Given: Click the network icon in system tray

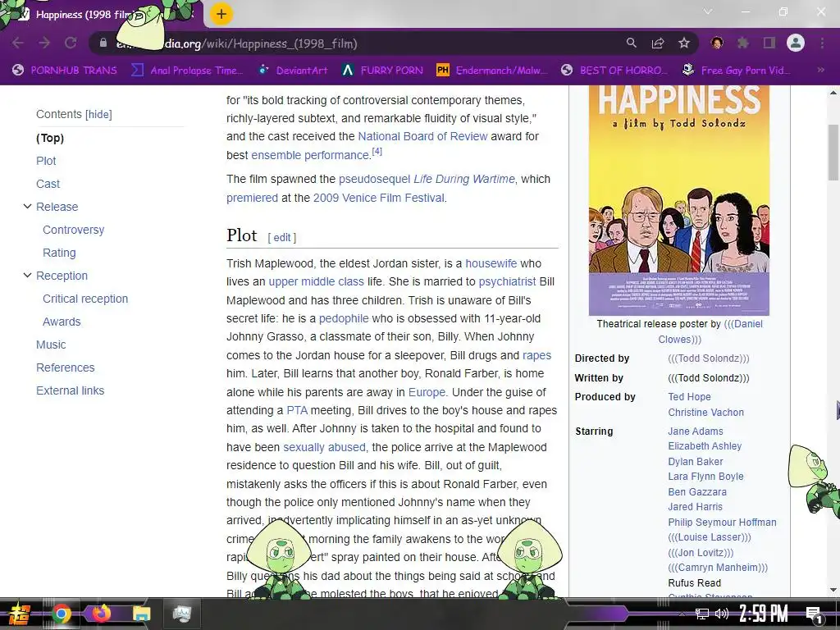Looking at the screenshot, I should pyautogui.click(x=701, y=614).
